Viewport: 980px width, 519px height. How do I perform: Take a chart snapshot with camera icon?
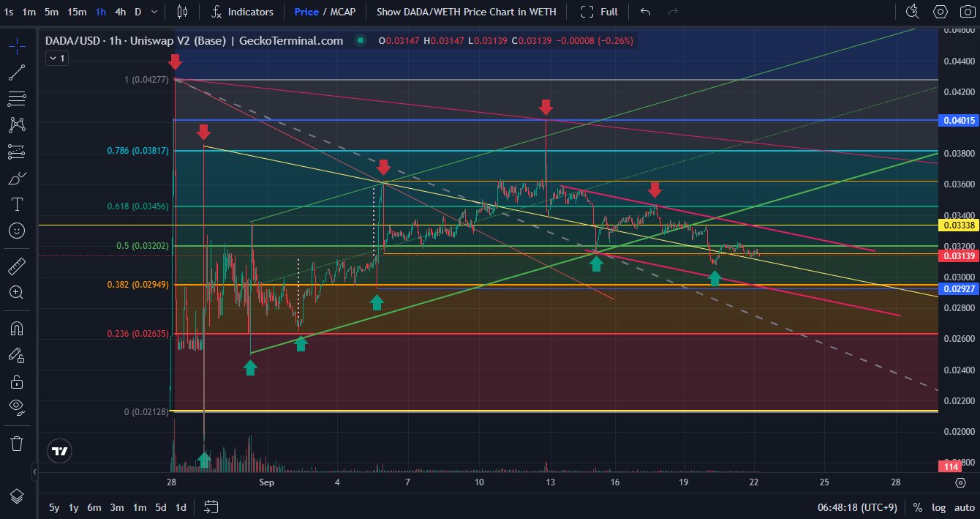tap(967, 12)
